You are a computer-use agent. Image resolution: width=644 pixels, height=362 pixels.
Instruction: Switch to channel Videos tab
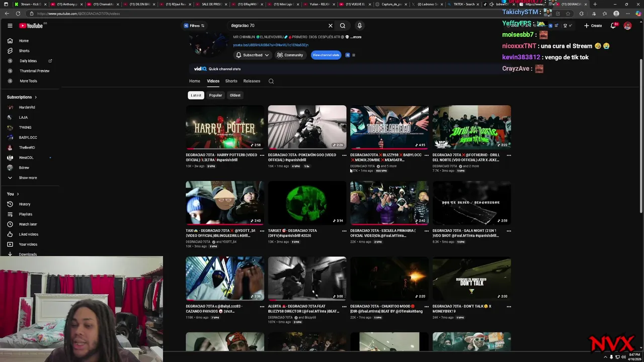pyautogui.click(x=213, y=81)
